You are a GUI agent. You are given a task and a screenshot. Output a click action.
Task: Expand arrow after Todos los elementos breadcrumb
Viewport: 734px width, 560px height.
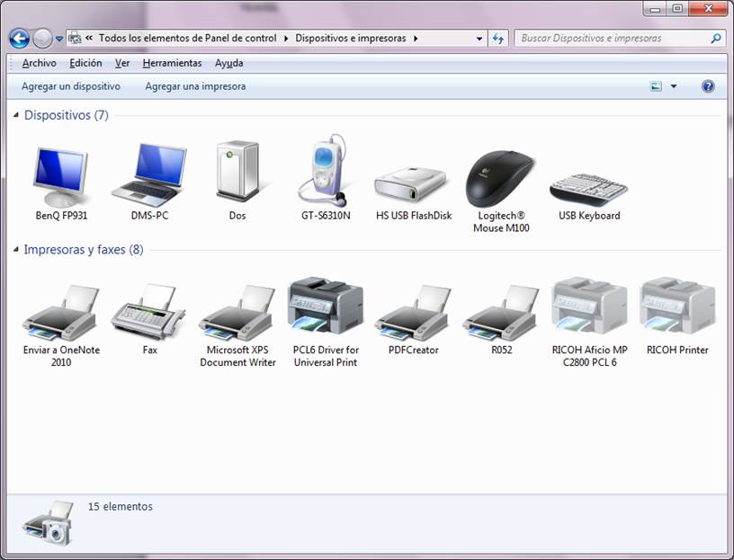[286, 39]
